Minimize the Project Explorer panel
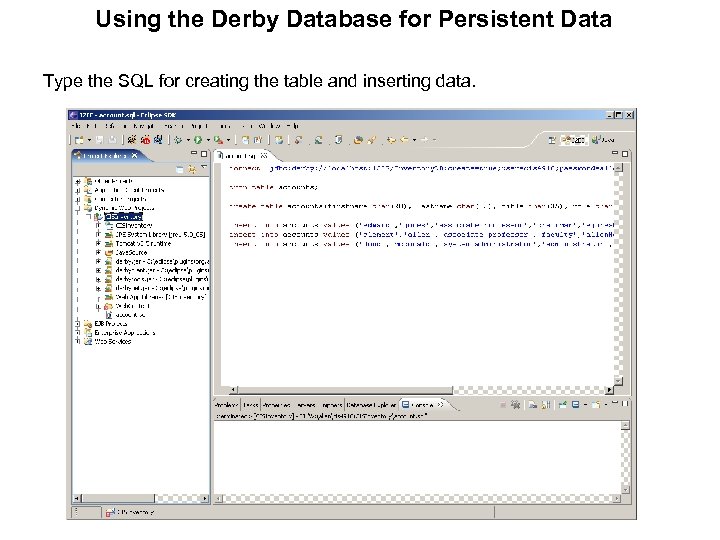The height and width of the screenshot is (540, 720). (194, 153)
